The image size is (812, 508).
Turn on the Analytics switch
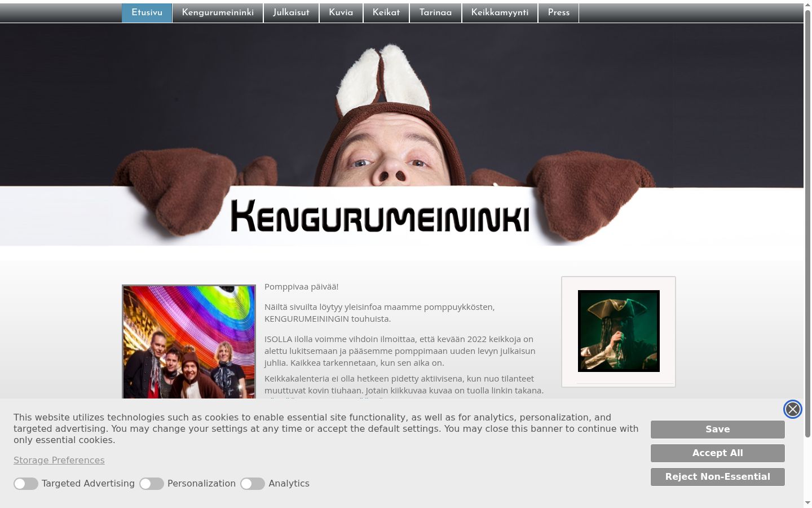click(253, 484)
